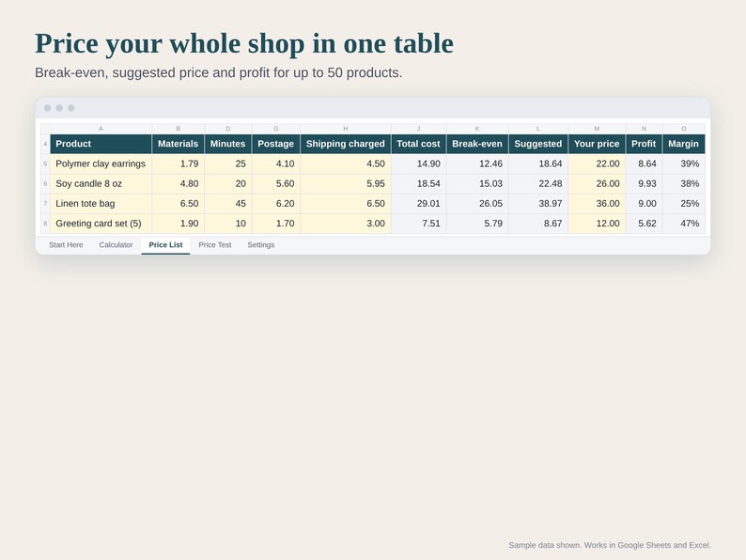Click shipping charged 5.95 for soy candle
This screenshot has width=746, height=560.
(346, 183)
